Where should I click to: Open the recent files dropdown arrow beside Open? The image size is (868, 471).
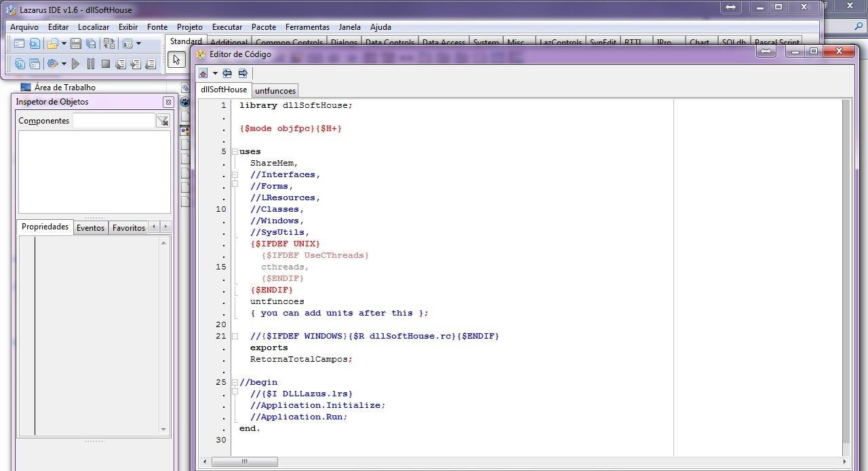64,43
